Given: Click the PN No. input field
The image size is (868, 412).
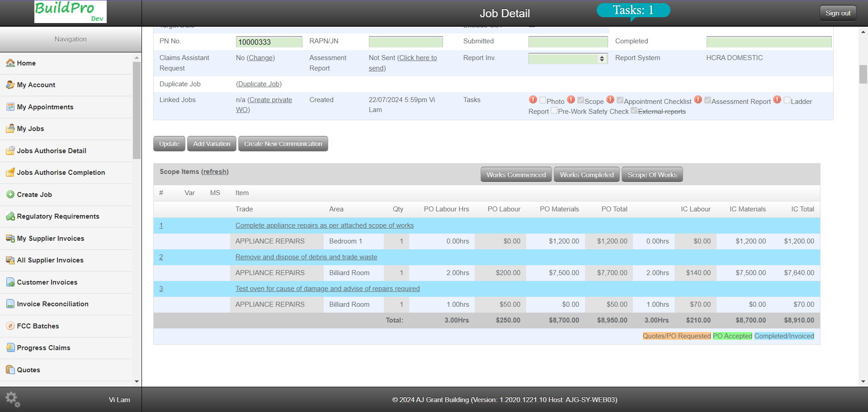Looking at the screenshot, I should coord(269,42).
